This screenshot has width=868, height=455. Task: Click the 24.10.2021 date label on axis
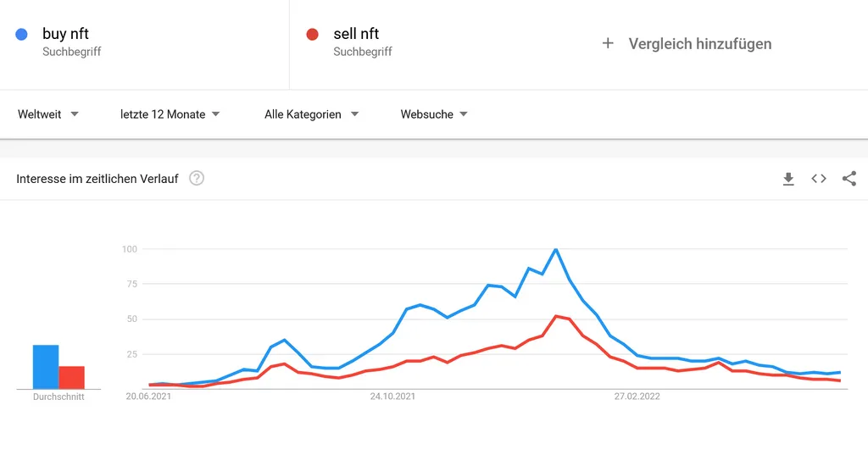tap(392, 396)
